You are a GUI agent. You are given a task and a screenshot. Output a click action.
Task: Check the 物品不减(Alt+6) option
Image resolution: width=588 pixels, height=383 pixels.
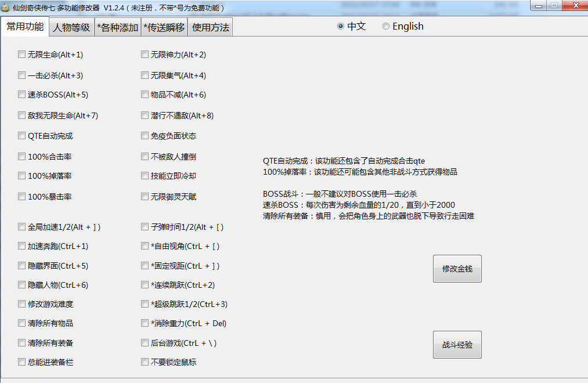(x=145, y=95)
